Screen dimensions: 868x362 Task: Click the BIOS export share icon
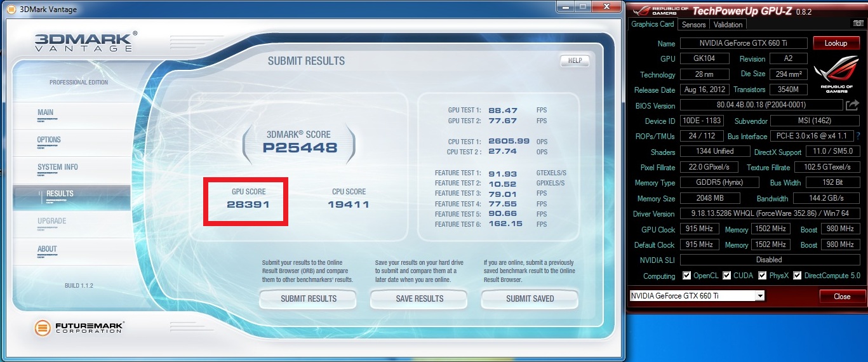[852, 105]
